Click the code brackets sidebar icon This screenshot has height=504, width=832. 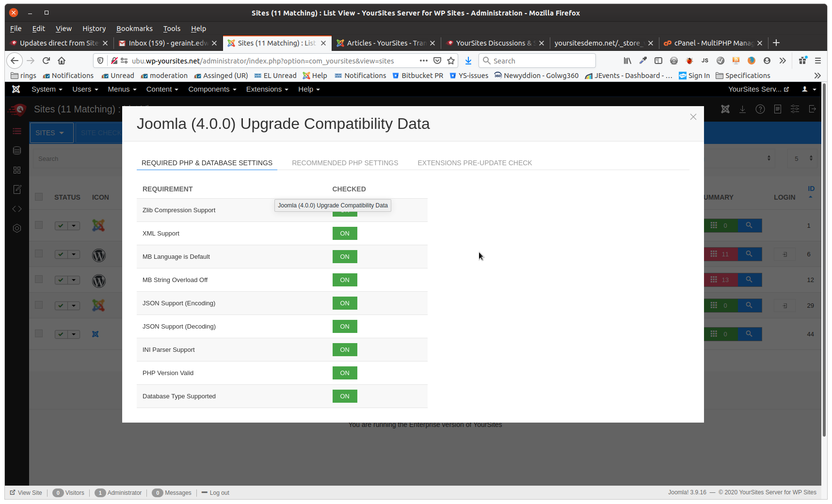pyautogui.click(x=17, y=209)
